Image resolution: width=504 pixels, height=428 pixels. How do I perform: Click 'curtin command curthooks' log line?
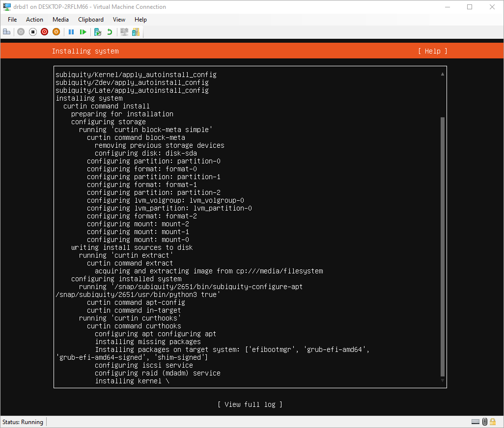pos(134,326)
